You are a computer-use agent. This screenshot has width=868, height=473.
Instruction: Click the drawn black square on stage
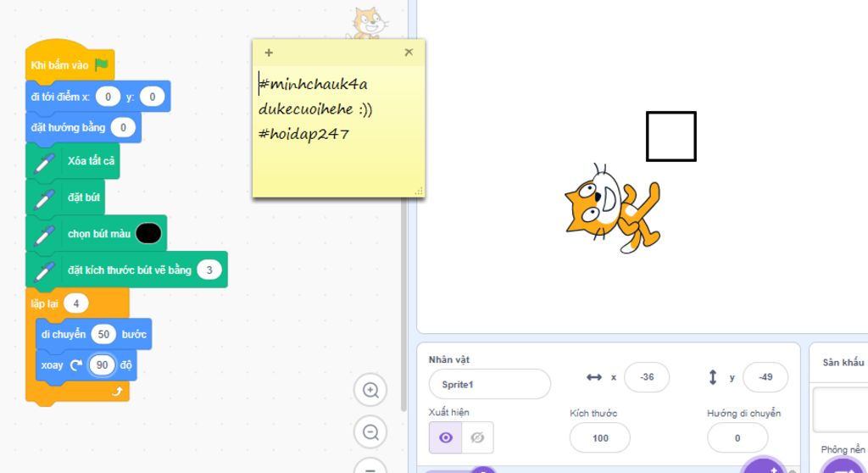point(671,136)
